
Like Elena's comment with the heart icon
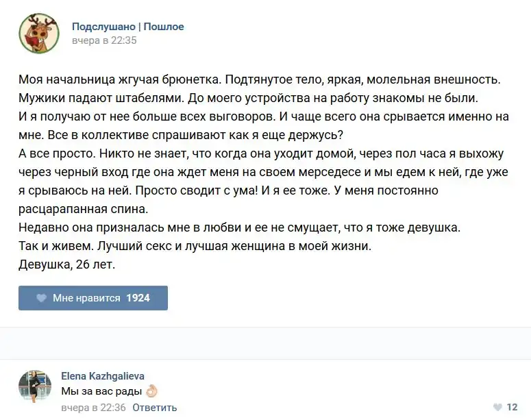pos(494,407)
